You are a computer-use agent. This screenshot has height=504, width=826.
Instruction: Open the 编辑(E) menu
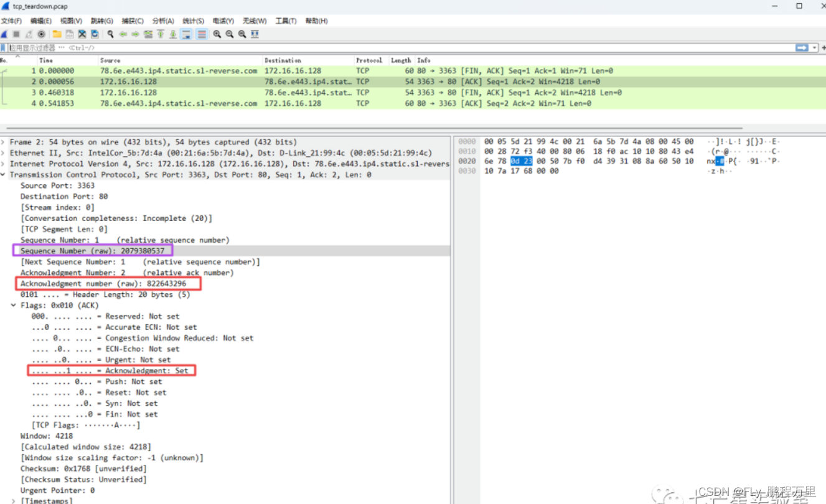point(41,21)
